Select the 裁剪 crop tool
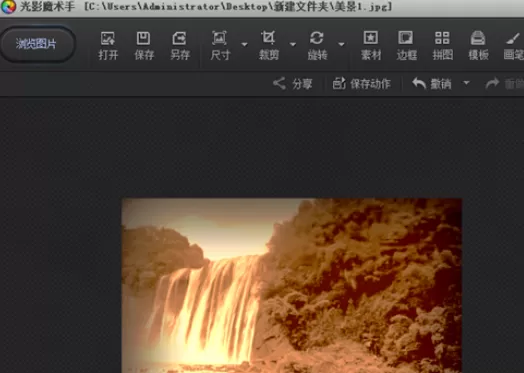Screen dimensions: 524x373 coord(268,46)
